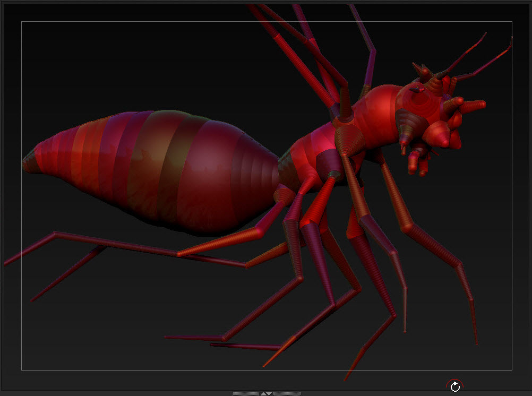The width and height of the screenshot is (532, 396).
Task: Click the circular rotate arrow icon
Action: 454,386
